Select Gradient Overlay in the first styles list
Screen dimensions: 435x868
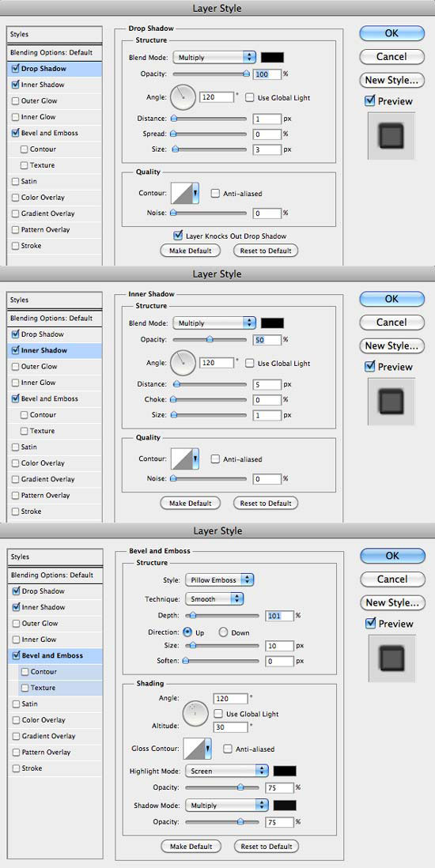(x=43, y=213)
